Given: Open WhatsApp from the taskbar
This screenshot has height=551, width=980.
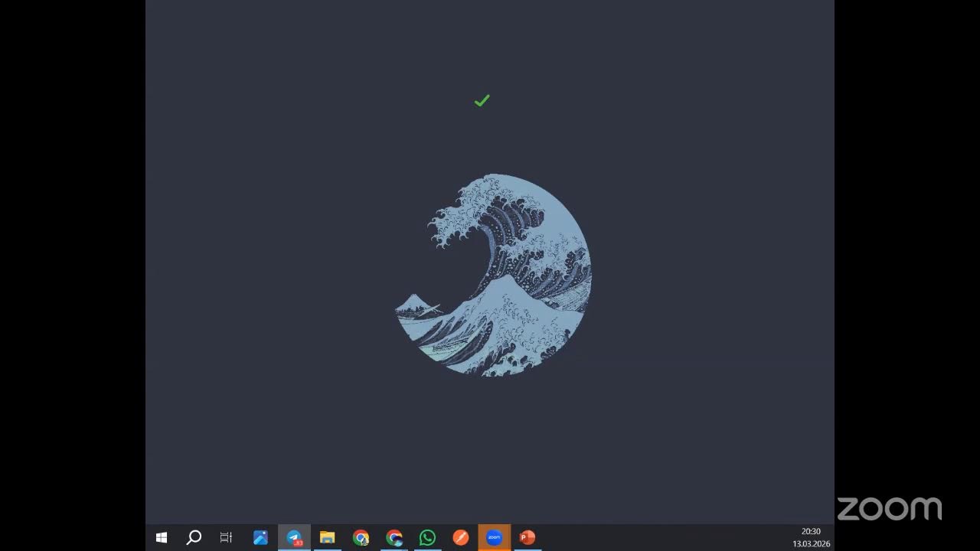Looking at the screenshot, I should coord(427,538).
